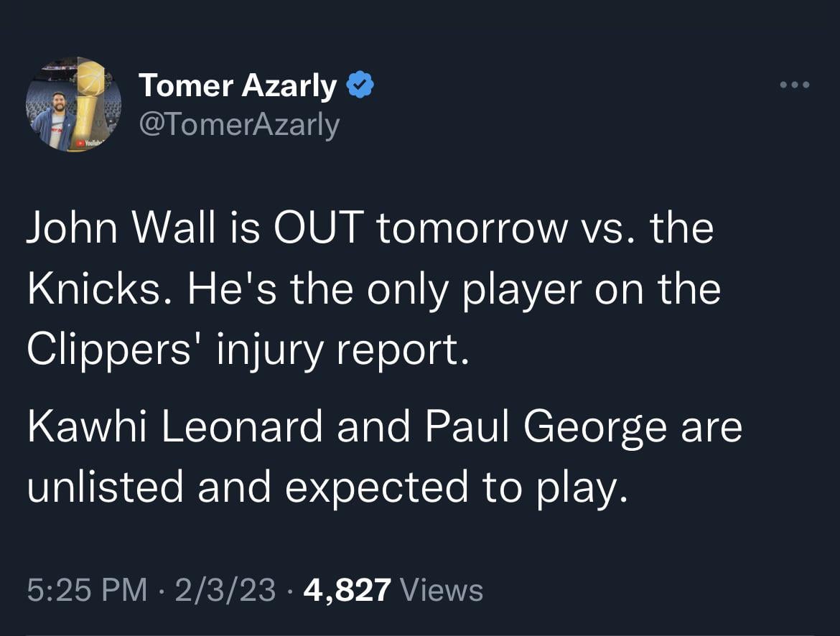Click the 2/3/23 date

[x=226, y=590]
